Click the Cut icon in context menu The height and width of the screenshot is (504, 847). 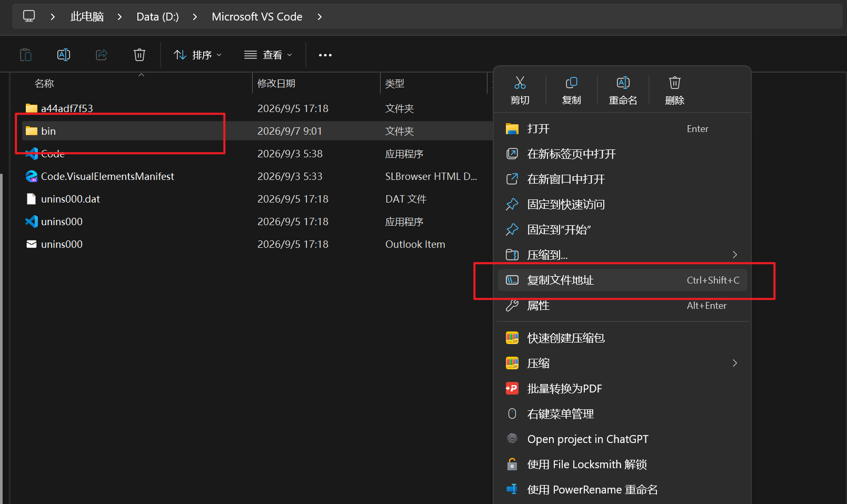click(x=520, y=83)
